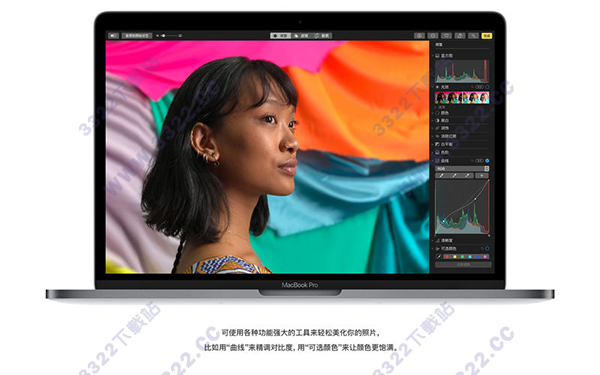
Task: Click the yellow Done button
Action: point(486,36)
